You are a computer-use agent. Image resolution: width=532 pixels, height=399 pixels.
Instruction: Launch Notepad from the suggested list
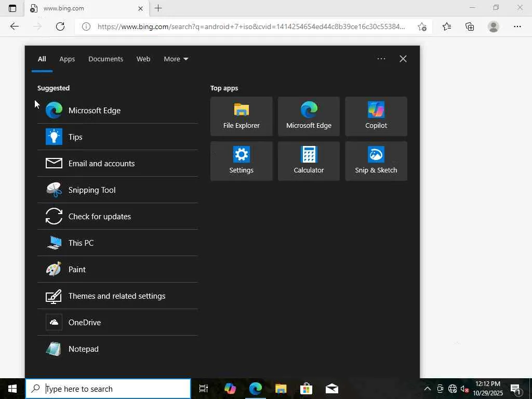[x=117, y=349]
